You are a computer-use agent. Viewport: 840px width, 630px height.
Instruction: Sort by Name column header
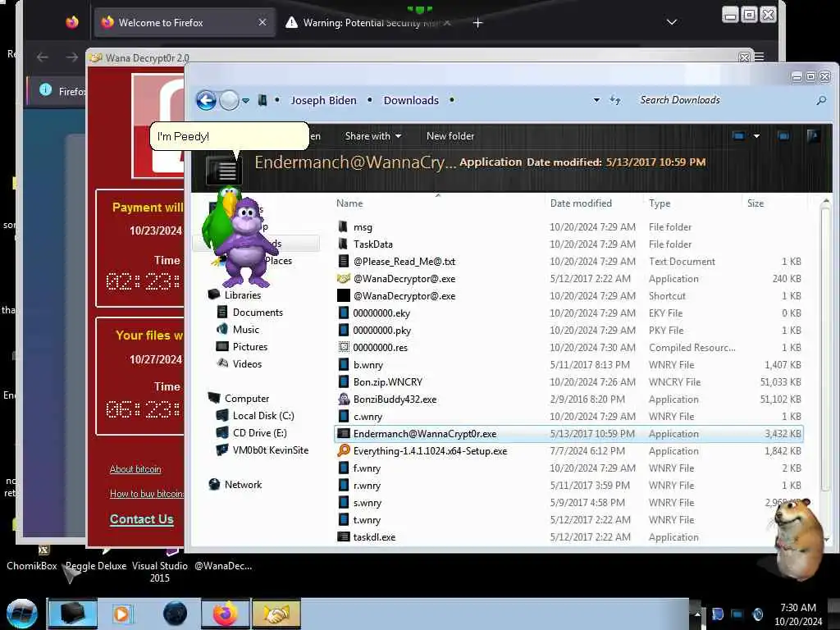click(x=349, y=203)
